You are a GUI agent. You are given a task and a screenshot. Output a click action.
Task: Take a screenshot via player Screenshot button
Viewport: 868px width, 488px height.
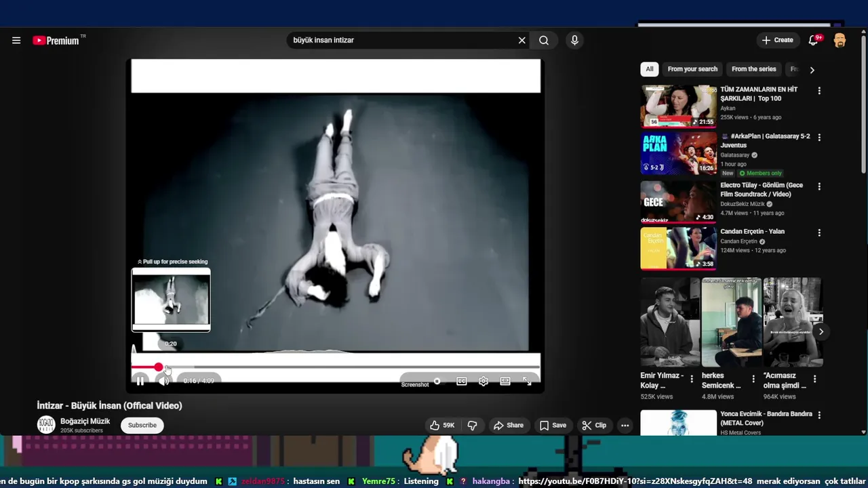click(415, 384)
